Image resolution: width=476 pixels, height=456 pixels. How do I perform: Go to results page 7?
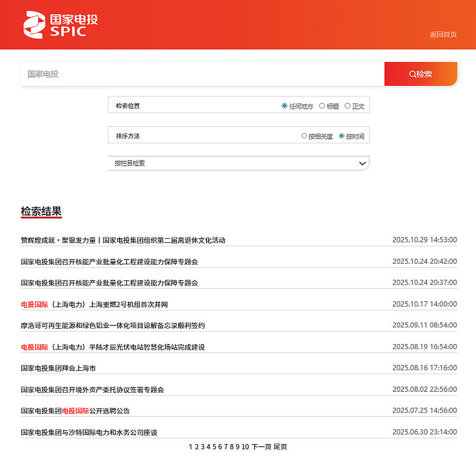point(226,447)
